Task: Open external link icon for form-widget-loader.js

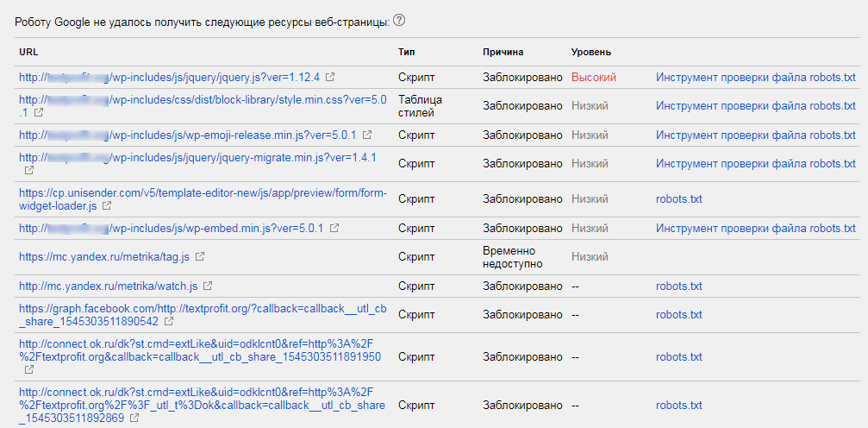Action: (107, 205)
